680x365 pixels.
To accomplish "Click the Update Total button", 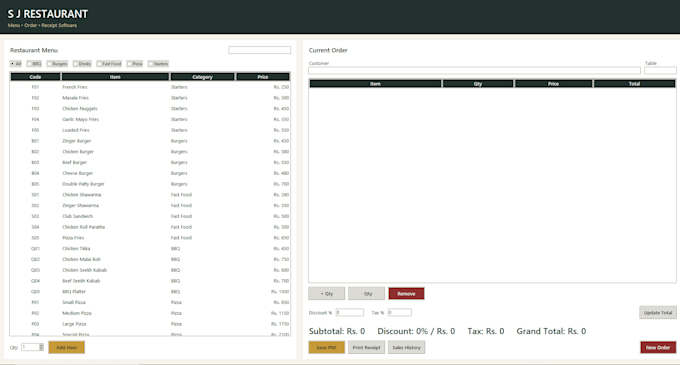I will tap(658, 313).
